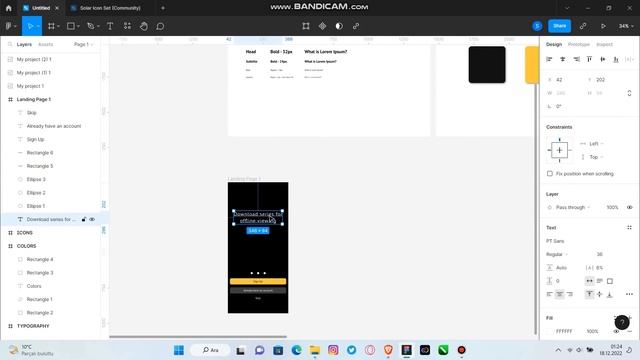Click the FFFFFF fill color swatch

tap(550, 331)
